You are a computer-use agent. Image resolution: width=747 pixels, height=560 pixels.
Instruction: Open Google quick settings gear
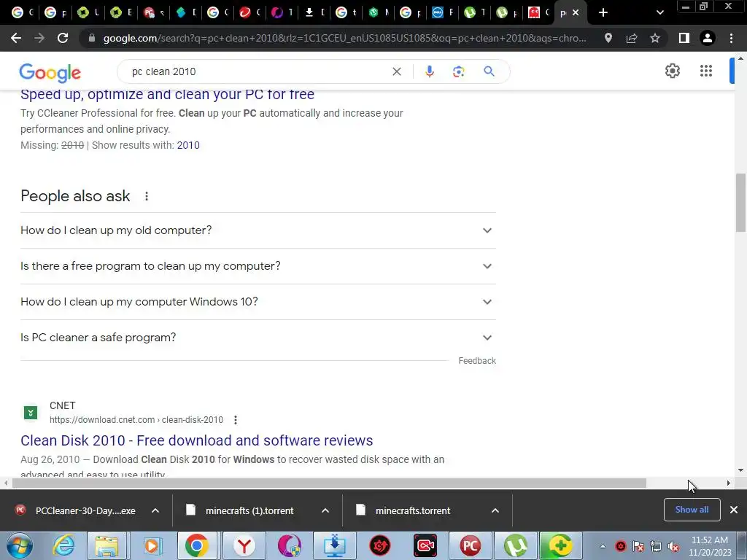pos(672,71)
